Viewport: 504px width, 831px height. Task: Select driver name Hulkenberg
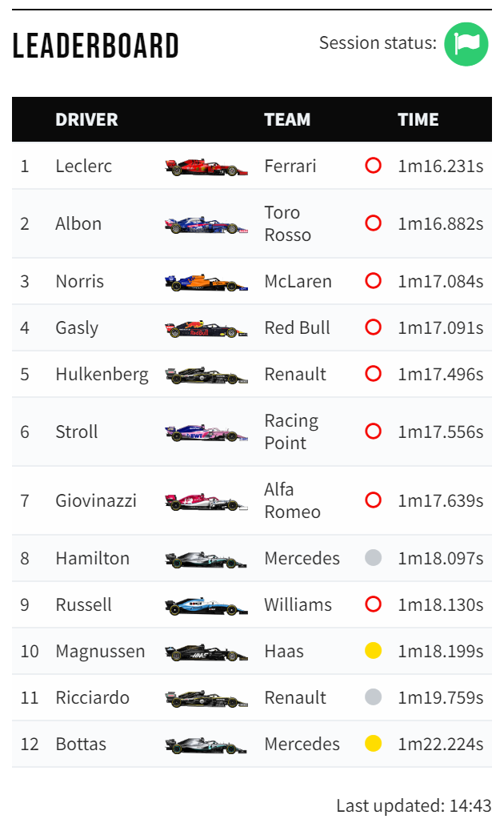(102, 375)
